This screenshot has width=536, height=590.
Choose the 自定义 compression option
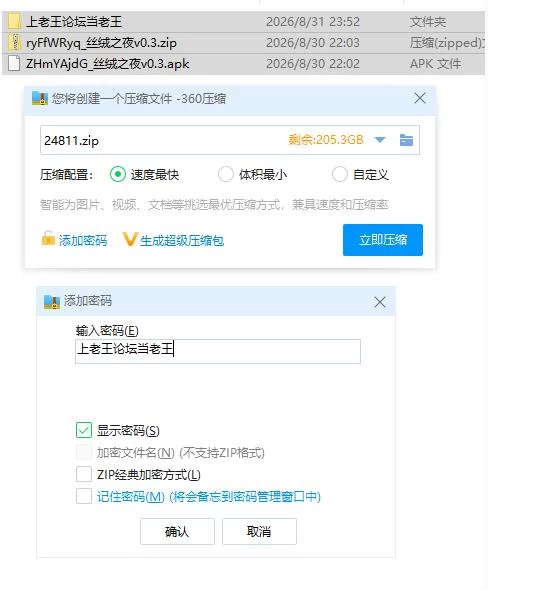click(x=340, y=174)
